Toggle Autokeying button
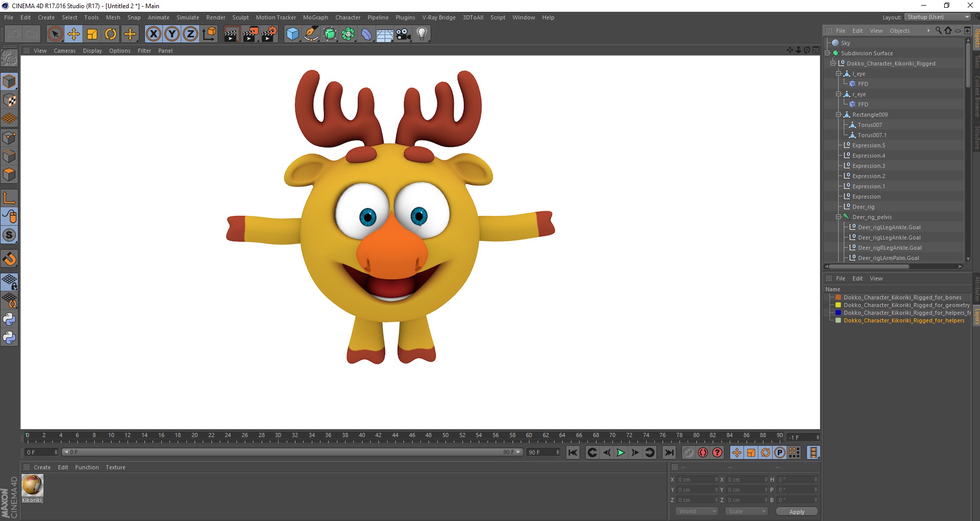This screenshot has width=980, height=521. tap(703, 452)
